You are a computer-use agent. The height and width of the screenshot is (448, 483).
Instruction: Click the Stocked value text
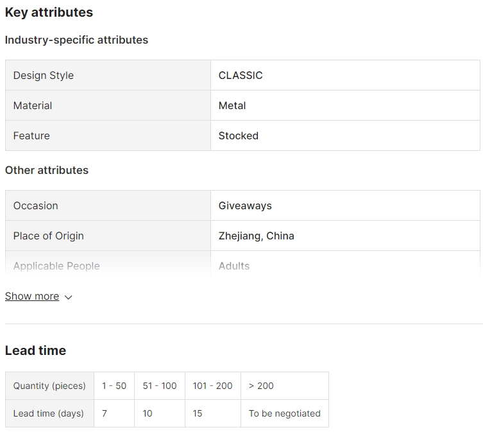(x=239, y=135)
